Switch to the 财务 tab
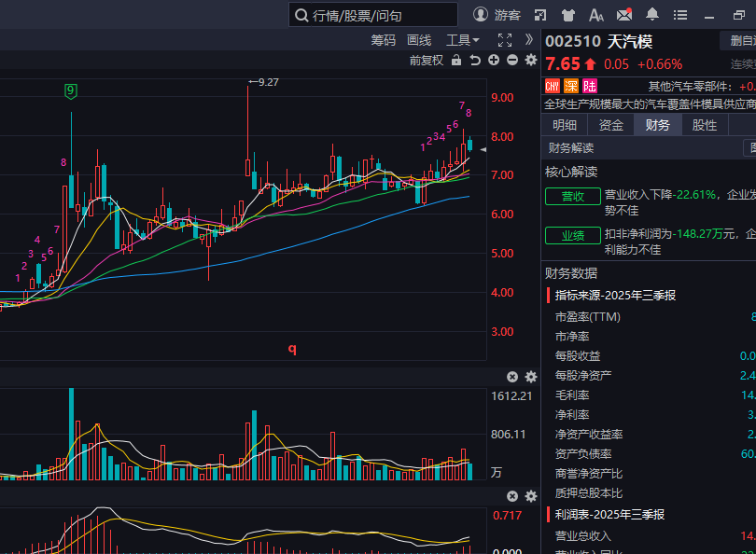Viewport: 756px width, 554px height. pyautogui.click(x=658, y=125)
